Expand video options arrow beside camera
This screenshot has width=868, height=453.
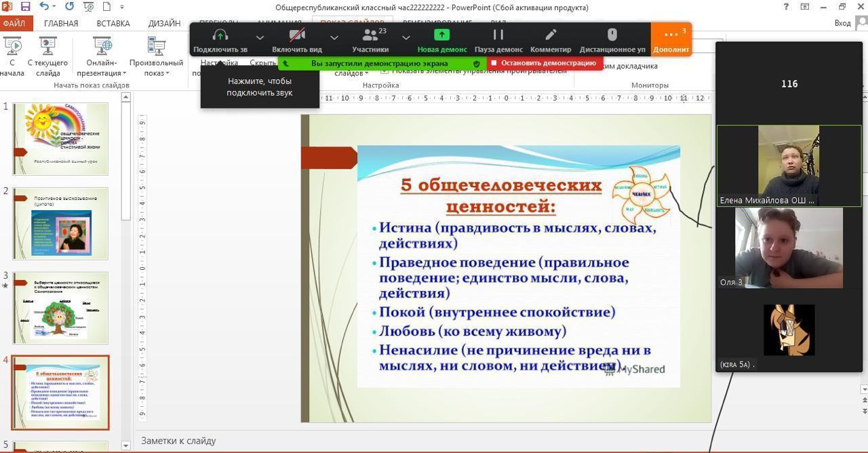(334, 37)
